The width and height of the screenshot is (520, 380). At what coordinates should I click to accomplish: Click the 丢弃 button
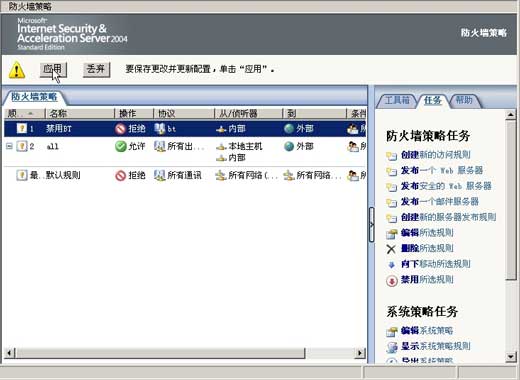point(96,70)
